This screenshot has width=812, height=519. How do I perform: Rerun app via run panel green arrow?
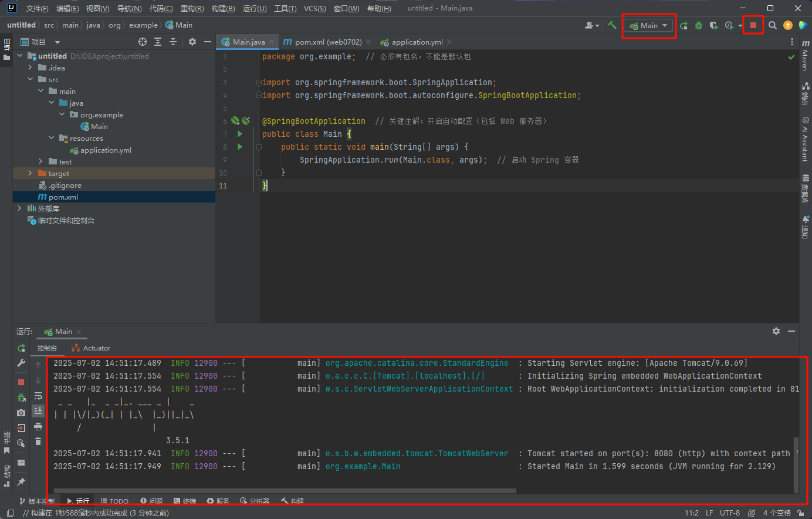point(21,348)
